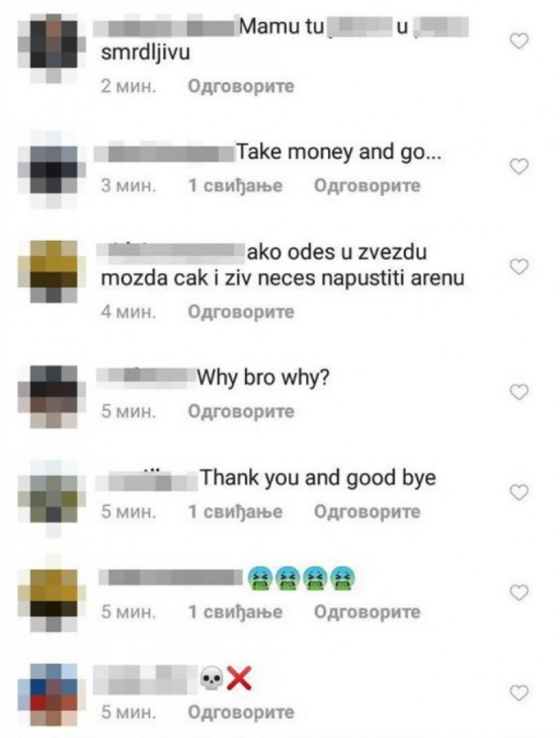Screen dimensions: 560x738
Task: Click Одговорите under 'ako odes u zvezdu' comment
Action: pyautogui.click(x=241, y=312)
